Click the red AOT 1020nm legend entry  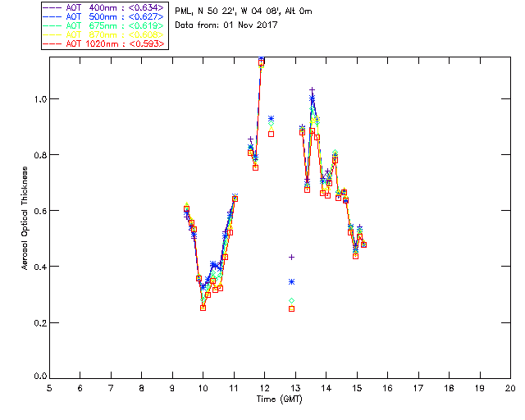pyautogui.click(x=115, y=43)
